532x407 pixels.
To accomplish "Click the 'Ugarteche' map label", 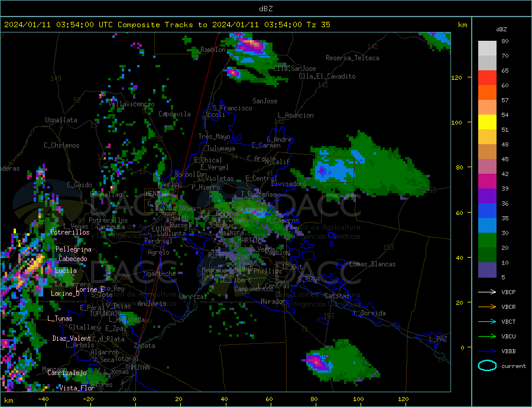I will pos(160,273).
